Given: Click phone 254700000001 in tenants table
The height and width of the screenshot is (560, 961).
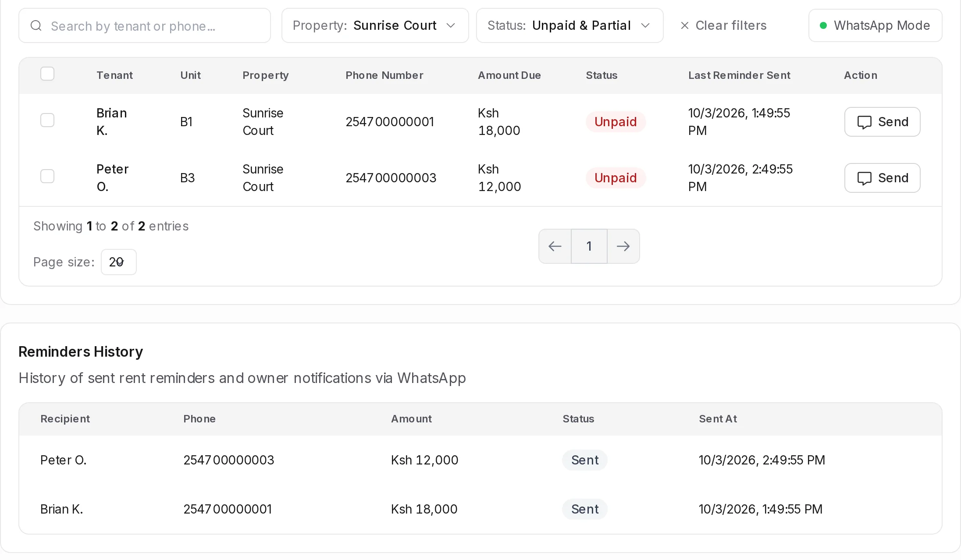Looking at the screenshot, I should click(x=390, y=122).
